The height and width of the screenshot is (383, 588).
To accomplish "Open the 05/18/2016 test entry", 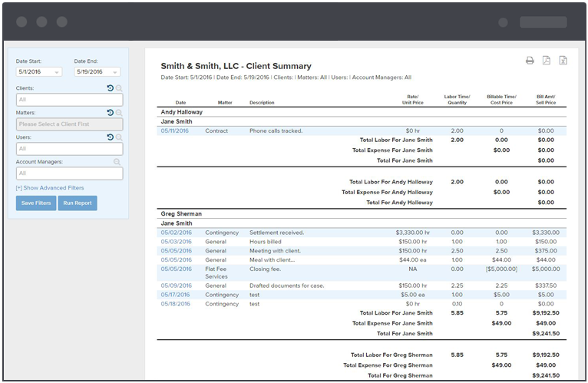I will click(176, 304).
